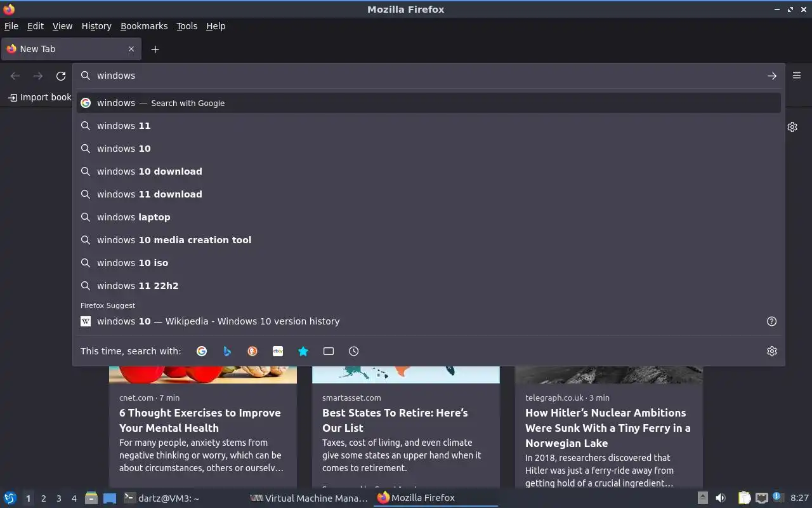The image size is (812, 508).
Task: Choose the 'windows 11' suggestion
Action: click(429, 126)
